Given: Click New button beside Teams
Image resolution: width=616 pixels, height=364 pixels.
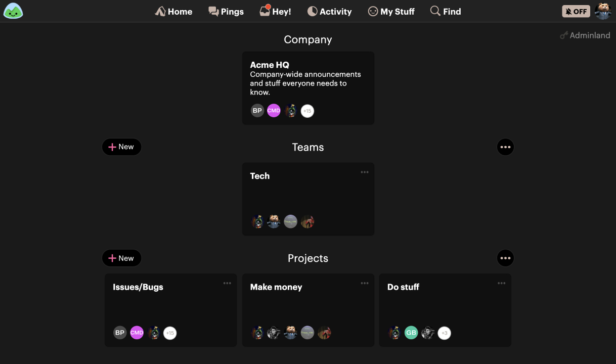Looking at the screenshot, I should click(121, 147).
